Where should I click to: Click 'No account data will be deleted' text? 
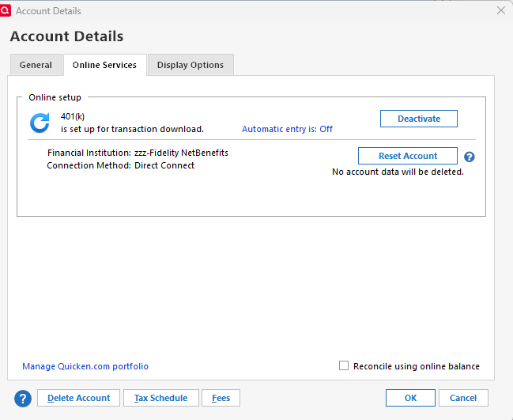[x=398, y=172]
